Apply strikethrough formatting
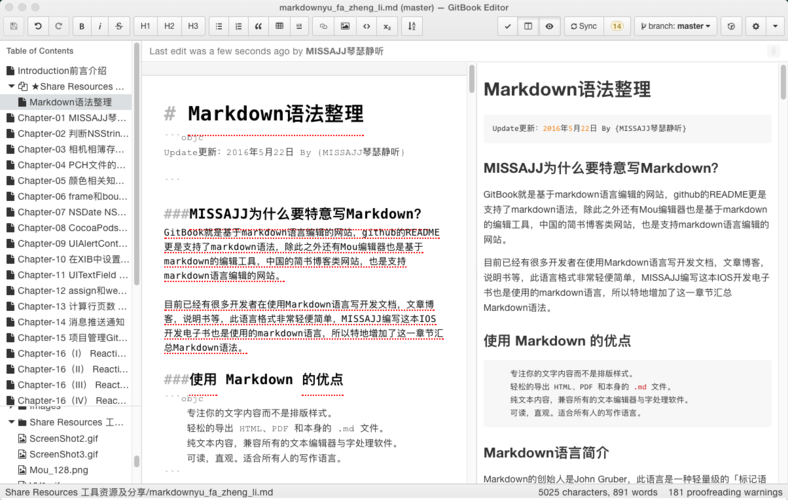The height and width of the screenshot is (500, 788). pyautogui.click(x=119, y=26)
